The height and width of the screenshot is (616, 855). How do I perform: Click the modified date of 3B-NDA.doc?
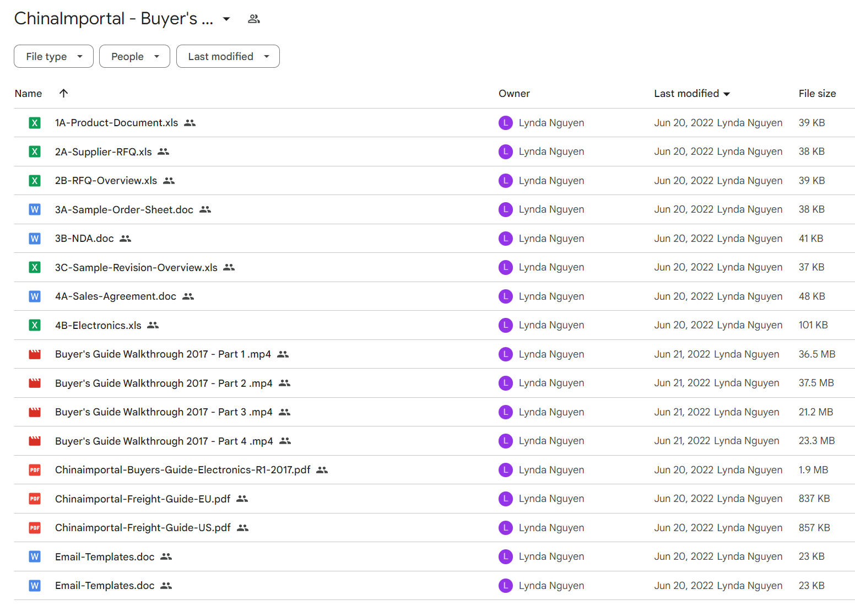click(684, 239)
